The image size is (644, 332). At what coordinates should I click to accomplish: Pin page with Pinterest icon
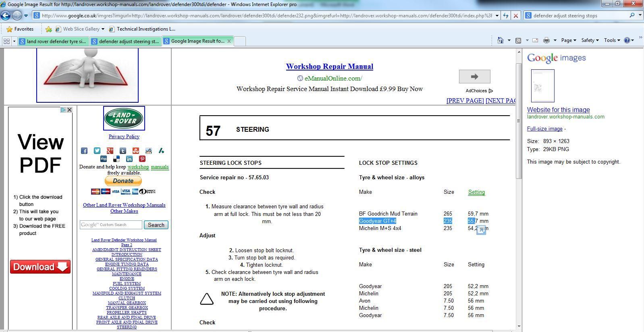pyautogui.click(x=142, y=159)
